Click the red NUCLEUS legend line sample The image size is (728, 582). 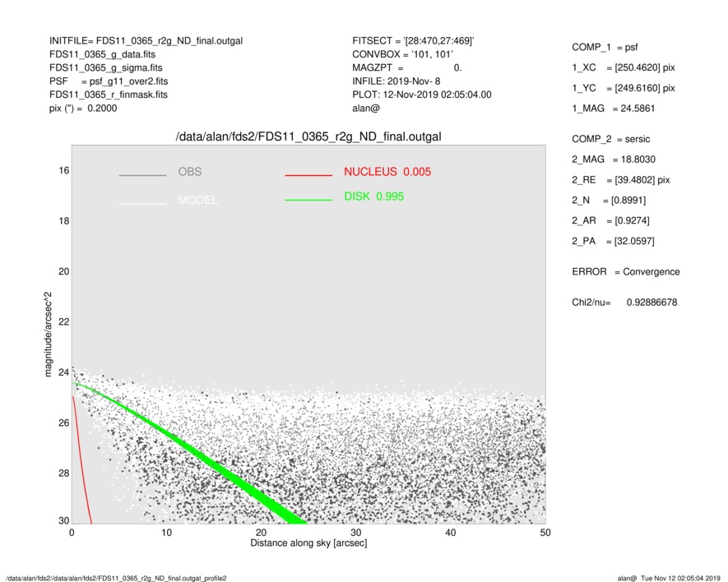pos(308,175)
